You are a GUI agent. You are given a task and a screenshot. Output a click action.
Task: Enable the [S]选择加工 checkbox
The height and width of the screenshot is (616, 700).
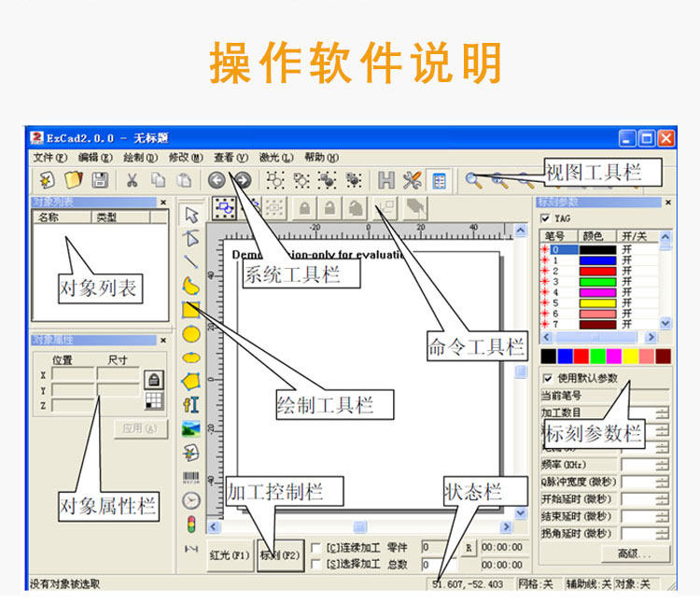315,565
